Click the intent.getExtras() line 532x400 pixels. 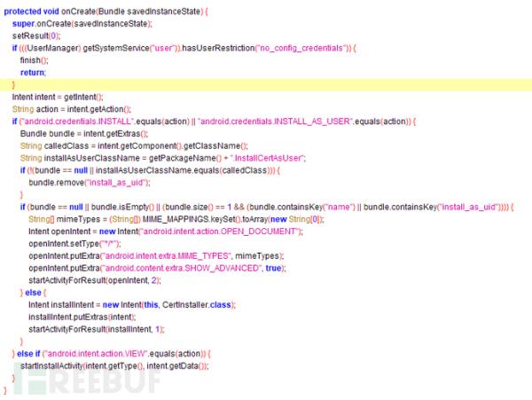click(x=84, y=132)
